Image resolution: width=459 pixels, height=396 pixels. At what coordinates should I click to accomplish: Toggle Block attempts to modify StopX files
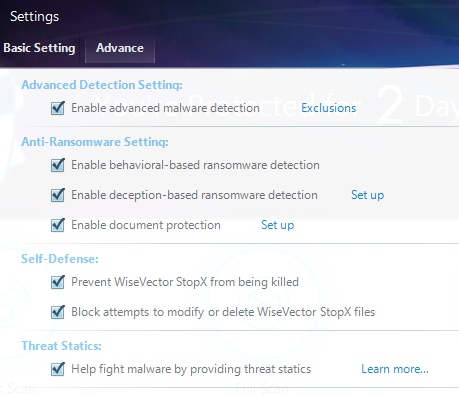58,312
